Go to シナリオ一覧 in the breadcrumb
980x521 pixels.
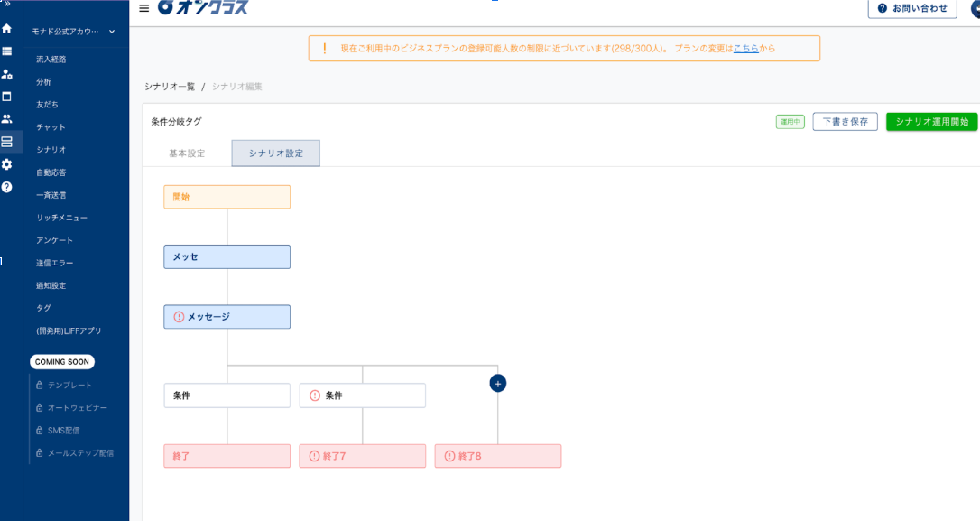(x=170, y=87)
